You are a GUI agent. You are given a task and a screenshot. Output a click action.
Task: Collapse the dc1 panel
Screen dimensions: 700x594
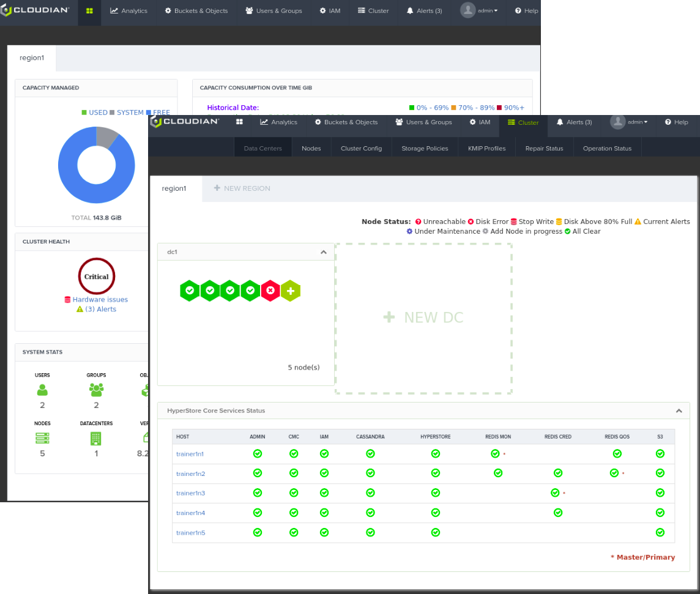[x=324, y=252]
